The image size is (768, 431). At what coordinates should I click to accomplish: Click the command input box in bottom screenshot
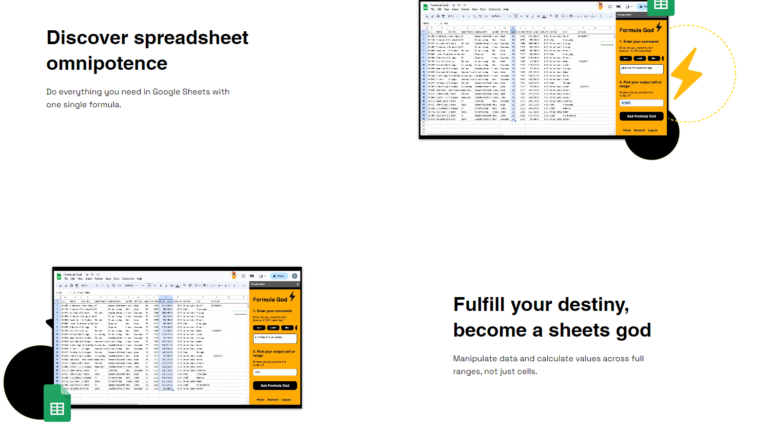pyautogui.click(x=275, y=338)
